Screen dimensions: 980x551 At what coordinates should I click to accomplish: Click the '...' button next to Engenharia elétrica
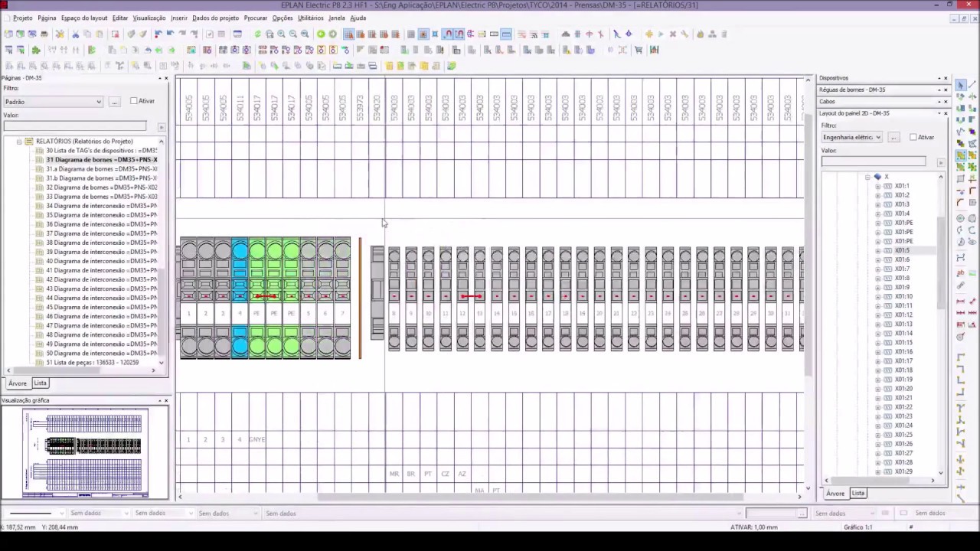(893, 137)
